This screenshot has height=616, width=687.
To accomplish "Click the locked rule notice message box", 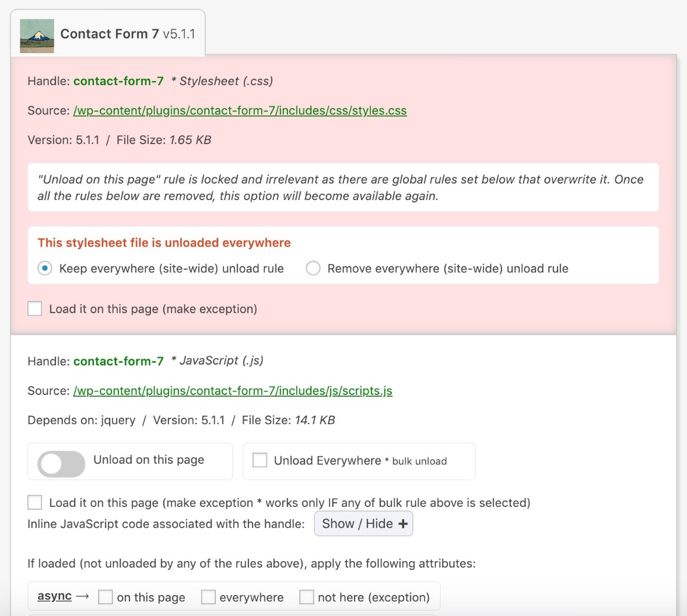I will [343, 187].
